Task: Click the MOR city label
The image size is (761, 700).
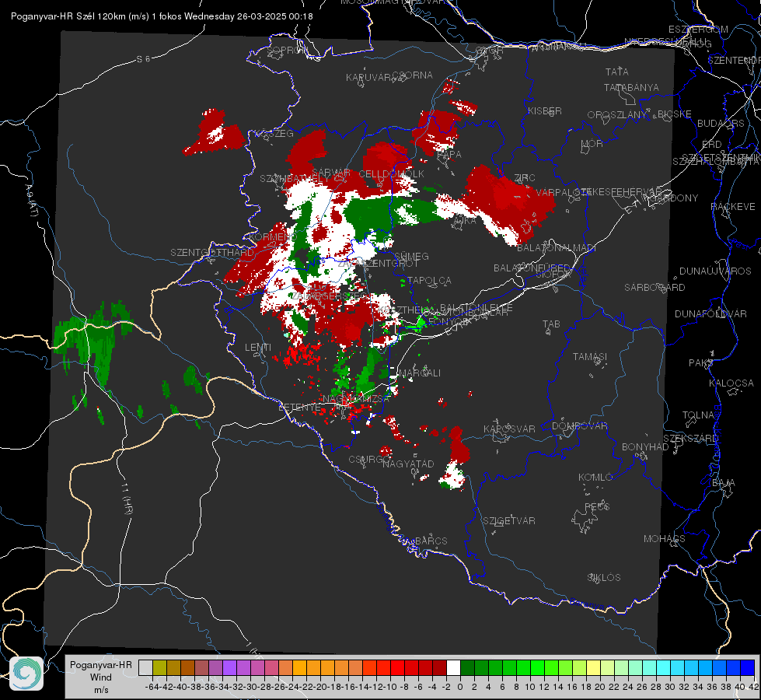Action: [592, 144]
